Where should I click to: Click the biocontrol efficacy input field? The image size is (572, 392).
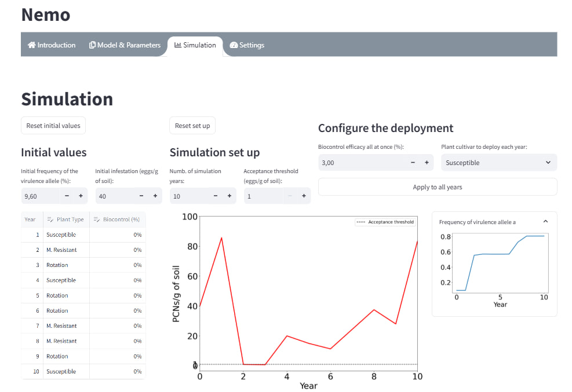tap(362, 163)
